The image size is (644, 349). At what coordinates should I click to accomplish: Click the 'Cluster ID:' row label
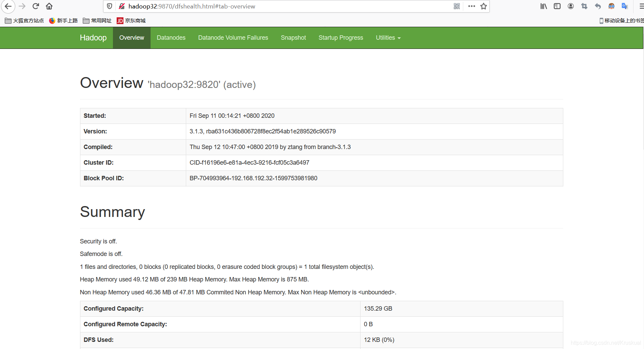tap(98, 163)
